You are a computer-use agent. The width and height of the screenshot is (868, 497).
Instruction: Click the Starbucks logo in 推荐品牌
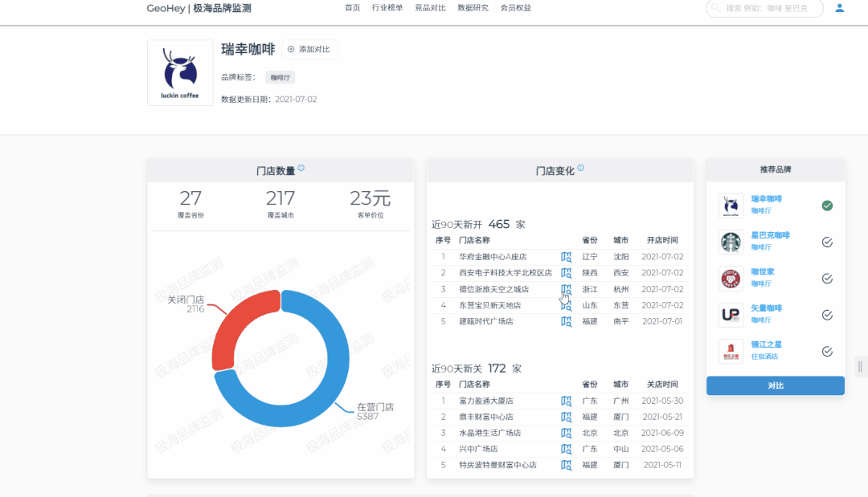731,242
